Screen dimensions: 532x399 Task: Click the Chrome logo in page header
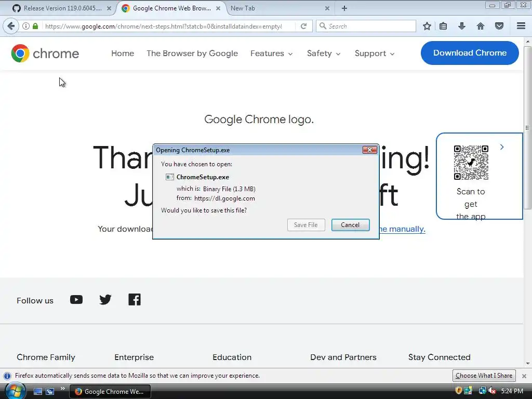tap(45, 54)
